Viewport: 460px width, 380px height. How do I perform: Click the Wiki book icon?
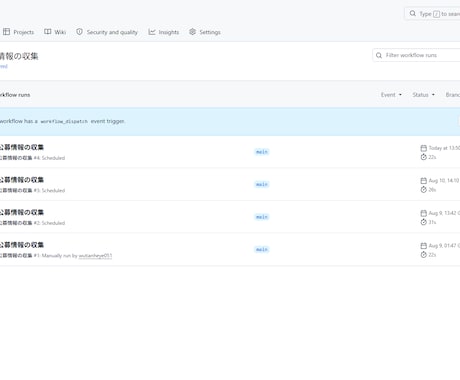point(48,32)
